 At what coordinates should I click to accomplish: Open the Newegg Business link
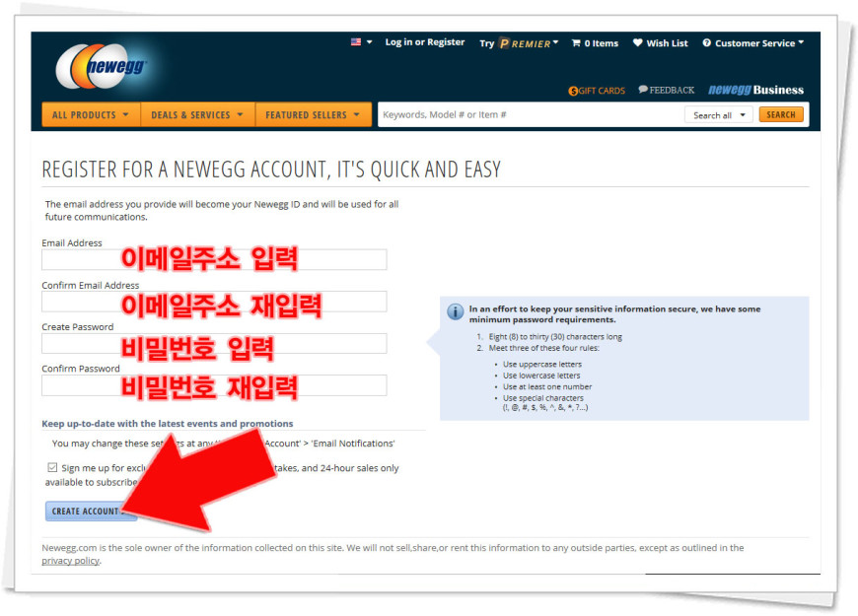(x=755, y=90)
